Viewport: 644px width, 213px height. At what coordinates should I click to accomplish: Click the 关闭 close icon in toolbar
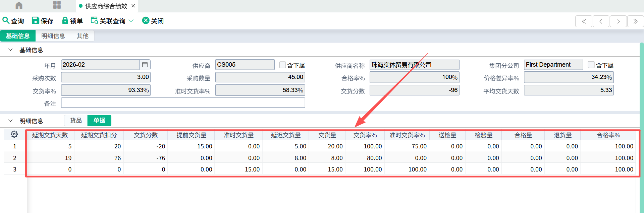[146, 20]
